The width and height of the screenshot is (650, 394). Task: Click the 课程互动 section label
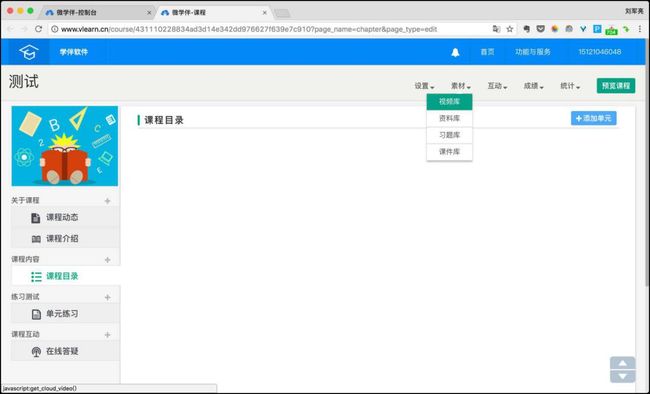[x=25, y=334]
